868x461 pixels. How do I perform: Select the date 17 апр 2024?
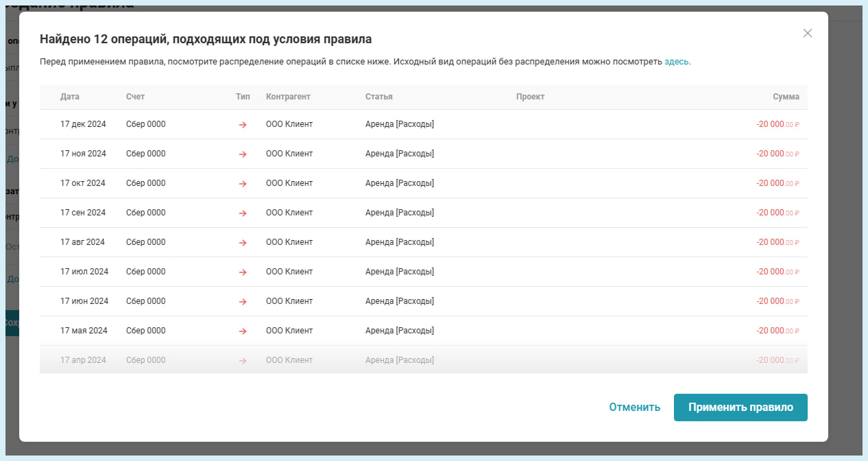83,360
